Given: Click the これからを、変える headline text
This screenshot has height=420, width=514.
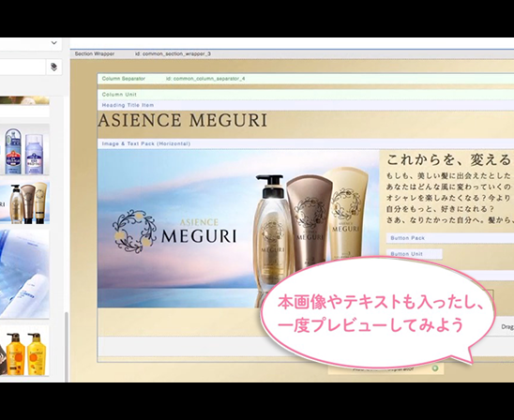Looking at the screenshot, I should tap(448, 160).
